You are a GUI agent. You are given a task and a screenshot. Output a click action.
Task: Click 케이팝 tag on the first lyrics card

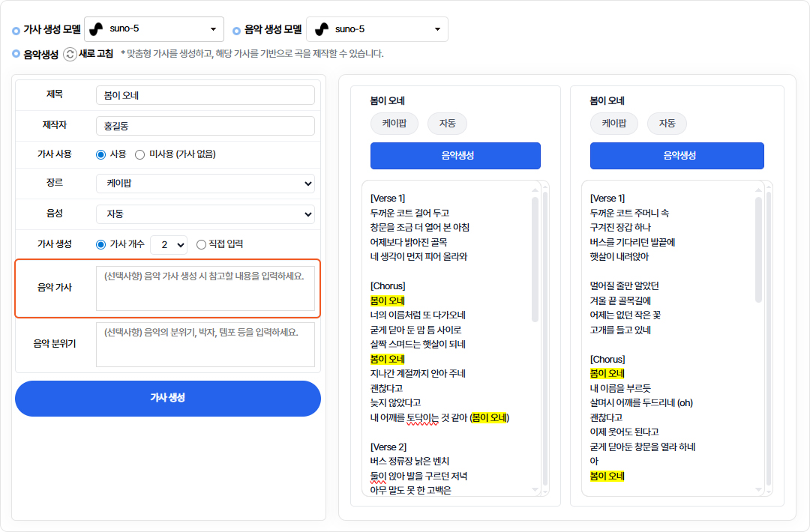394,124
